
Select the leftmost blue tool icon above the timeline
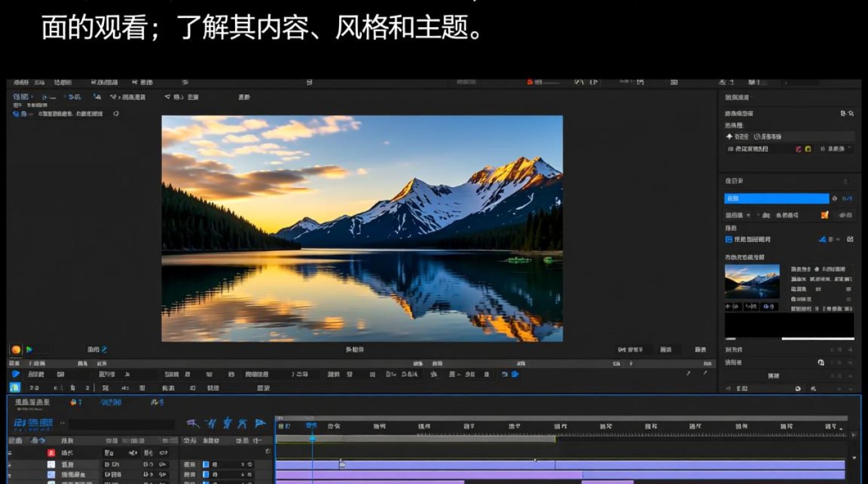pyautogui.click(x=193, y=424)
